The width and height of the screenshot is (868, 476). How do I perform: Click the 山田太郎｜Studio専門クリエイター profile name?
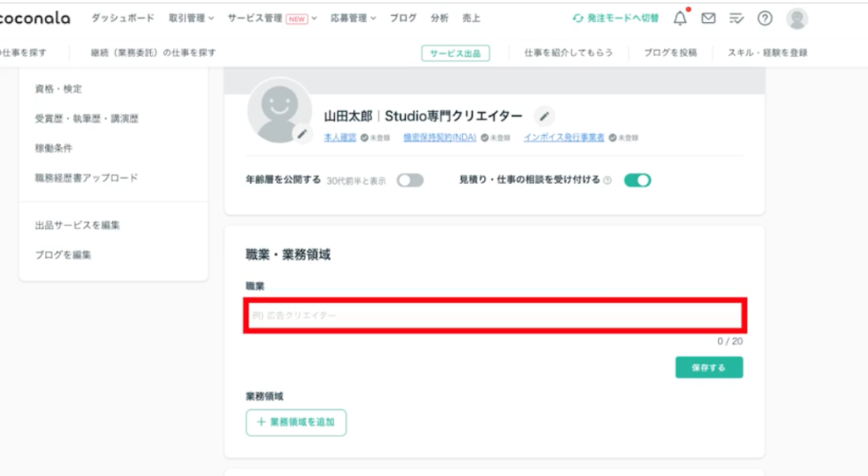[x=423, y=115]
